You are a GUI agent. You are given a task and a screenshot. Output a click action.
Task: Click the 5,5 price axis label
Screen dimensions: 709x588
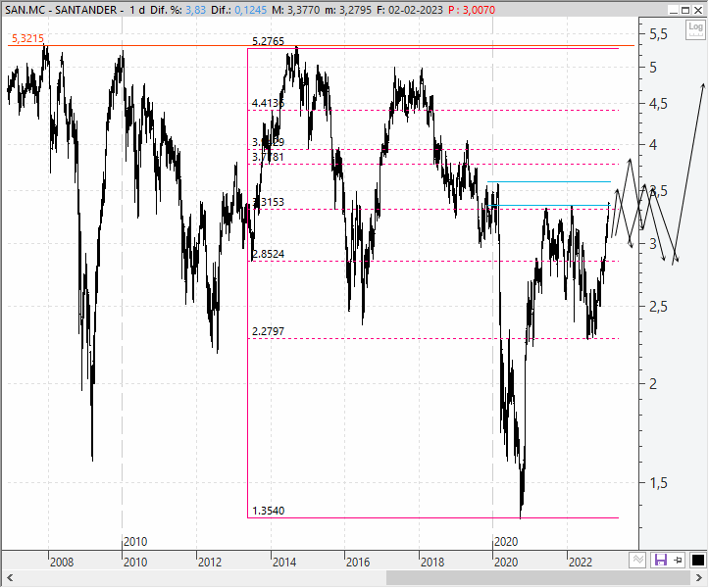pos(658,35)
